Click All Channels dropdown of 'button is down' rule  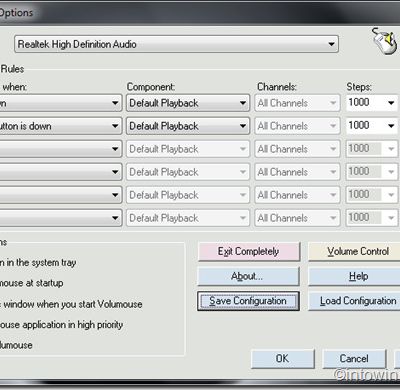point(297,126)
